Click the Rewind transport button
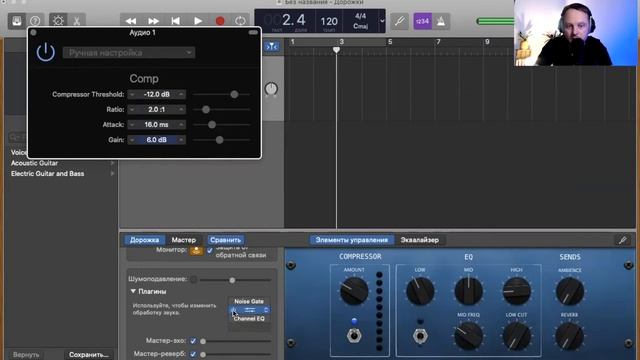The width and height of the screenshot is (640, 360). (x=131, y=21)
